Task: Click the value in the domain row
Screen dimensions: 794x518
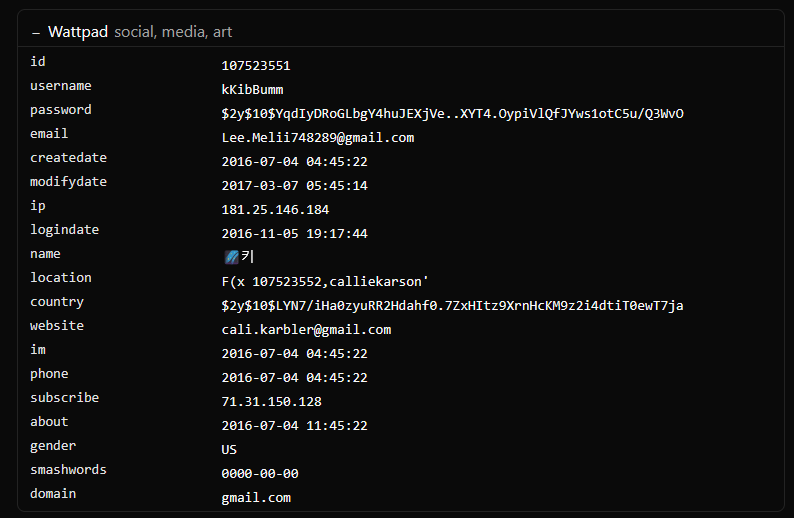Action: (x=256, y=498)
